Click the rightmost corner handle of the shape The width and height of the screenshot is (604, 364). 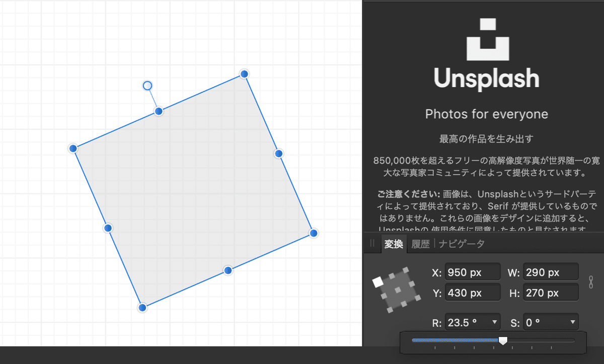click(313, 233)
